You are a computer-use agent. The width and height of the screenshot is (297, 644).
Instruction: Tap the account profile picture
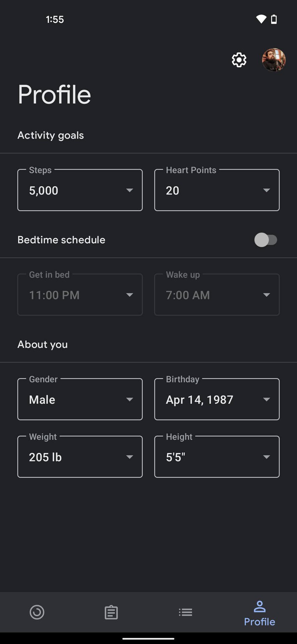pos(274,60)
